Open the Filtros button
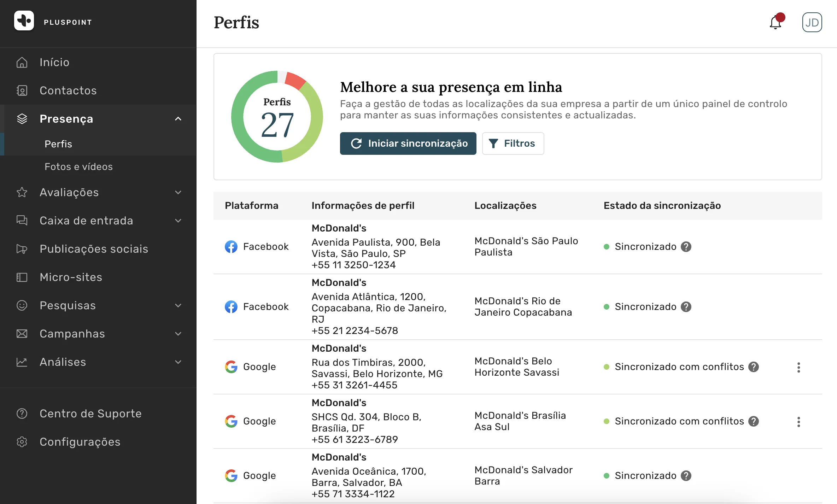Viewport: 837px width, 504px height. point(513,143)
